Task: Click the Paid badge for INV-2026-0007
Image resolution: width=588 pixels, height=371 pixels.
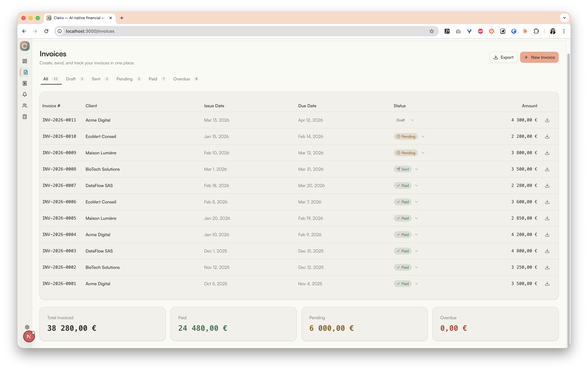Action: click(x=402, y=185)
